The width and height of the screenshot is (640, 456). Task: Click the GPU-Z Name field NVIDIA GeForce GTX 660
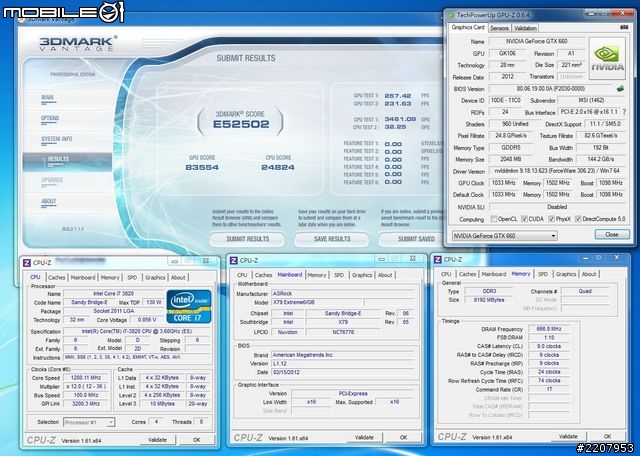pyautogui.click(x=536, y=41)
